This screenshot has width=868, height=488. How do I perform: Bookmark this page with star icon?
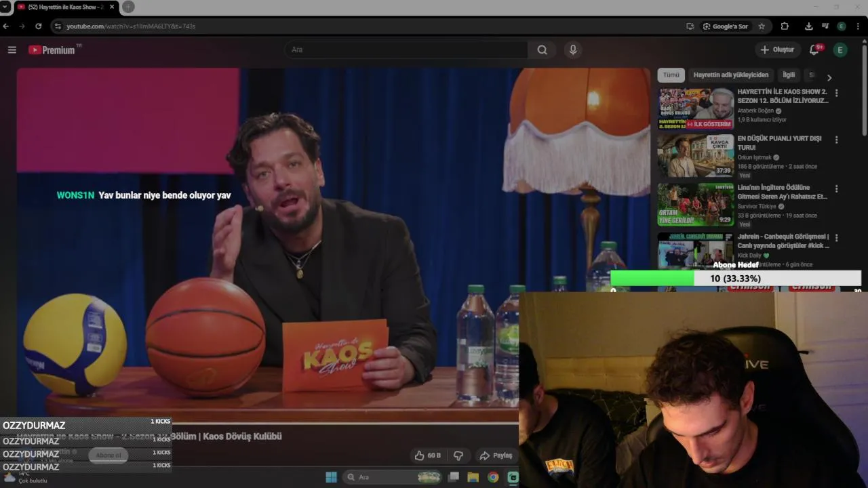[762, 26]
